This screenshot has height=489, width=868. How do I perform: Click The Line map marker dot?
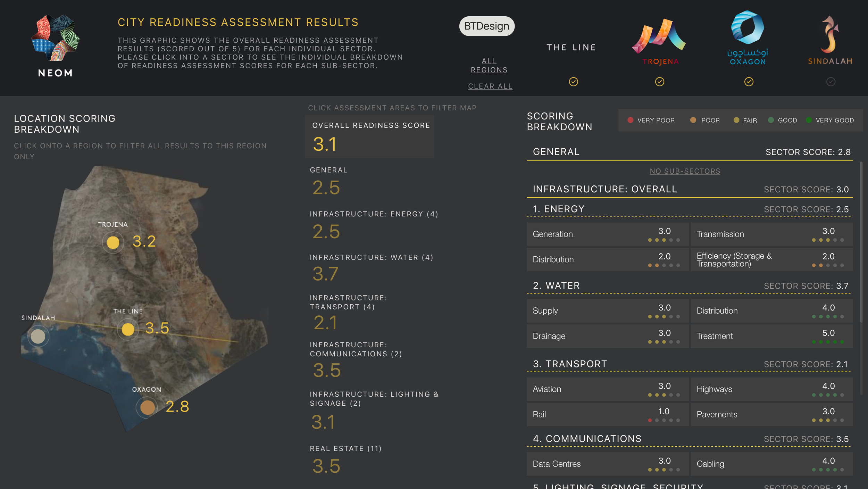(x=128, y=329)
